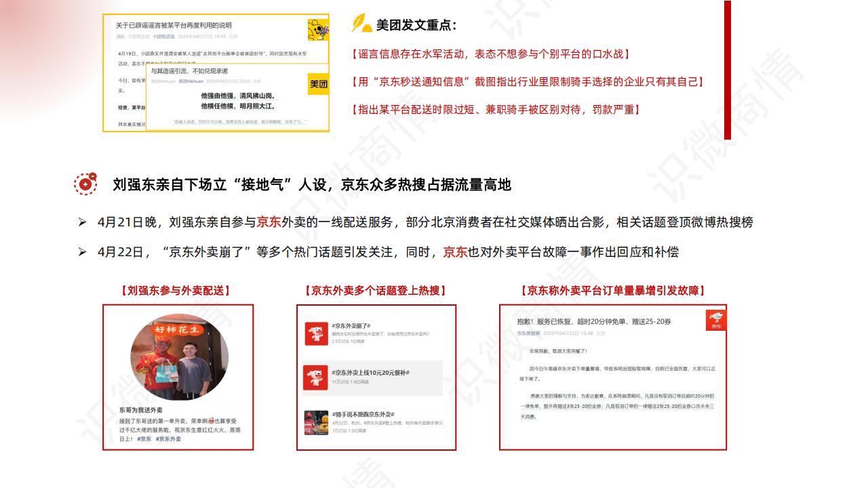The height and width of the screenshot is (488, 868).
Task: Click the post title 关于已辟谣谣言被某平台再度利用的说明
Action: tap(174, 25)
